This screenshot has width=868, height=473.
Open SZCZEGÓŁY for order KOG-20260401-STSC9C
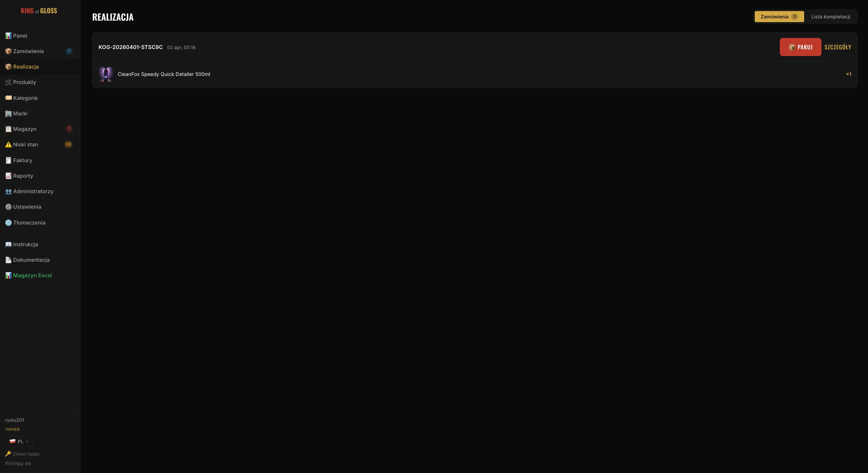click(x=838, y=47)
